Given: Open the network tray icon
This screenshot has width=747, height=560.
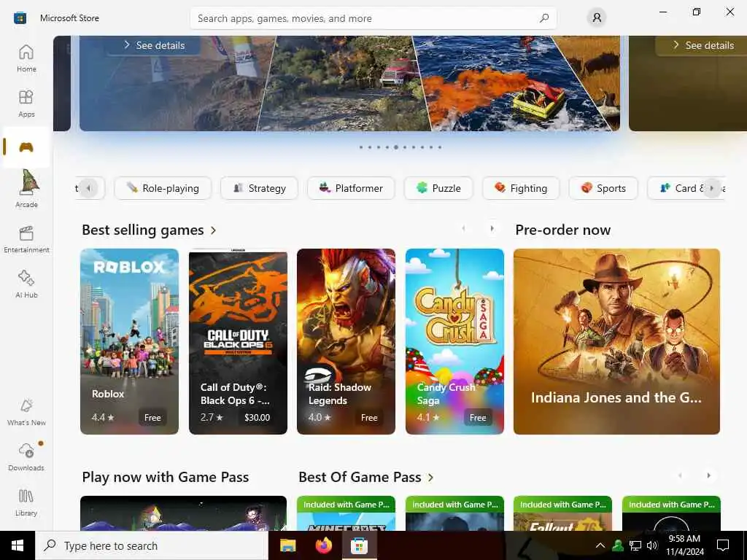Looking at the screenshot, I should pyautogui.click(x=635, y=545).
